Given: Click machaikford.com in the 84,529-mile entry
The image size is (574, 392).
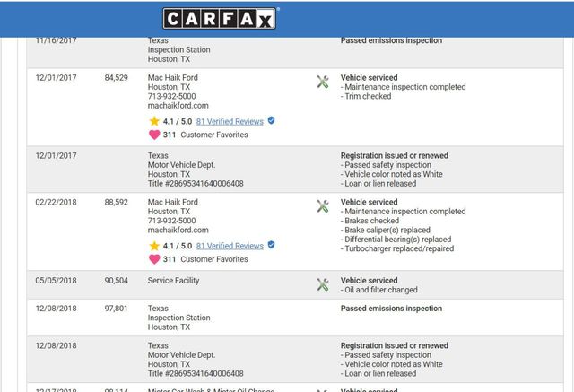Looking at the screenshot, I should pos(178,106).
